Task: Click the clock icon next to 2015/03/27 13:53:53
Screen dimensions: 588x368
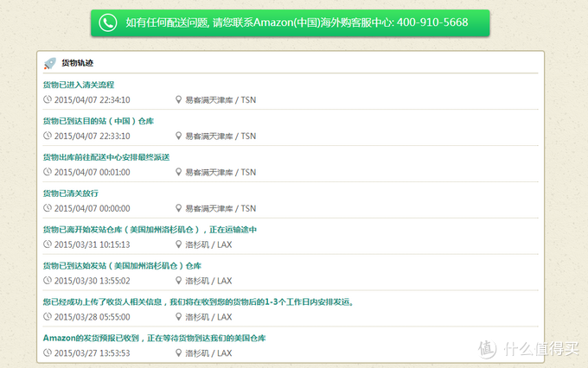Action: tap(48, 352)
